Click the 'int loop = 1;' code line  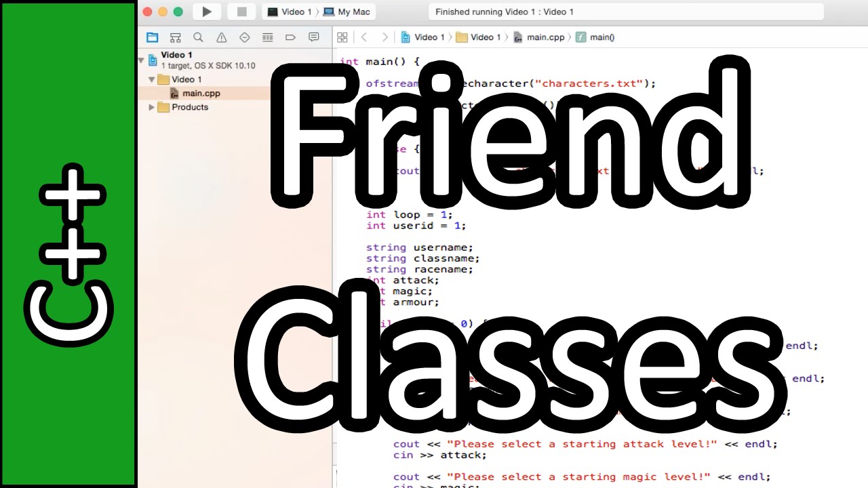point(409,215)
